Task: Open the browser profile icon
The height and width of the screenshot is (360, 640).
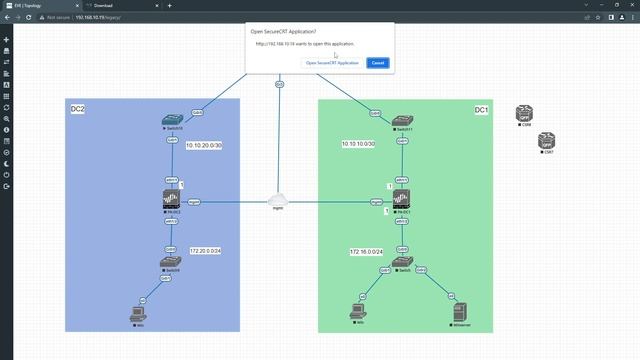Action: 622,18
